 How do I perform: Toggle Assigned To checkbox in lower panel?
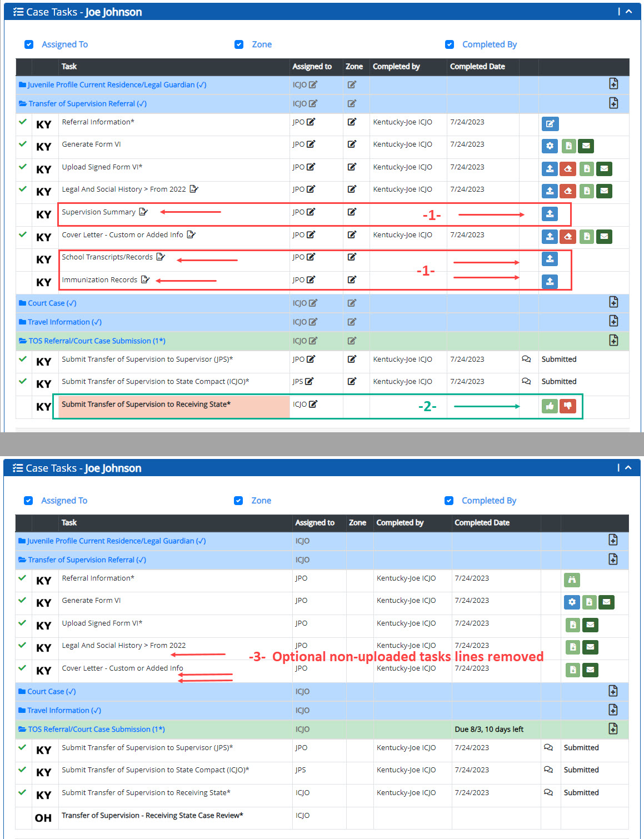click(28, 501)
